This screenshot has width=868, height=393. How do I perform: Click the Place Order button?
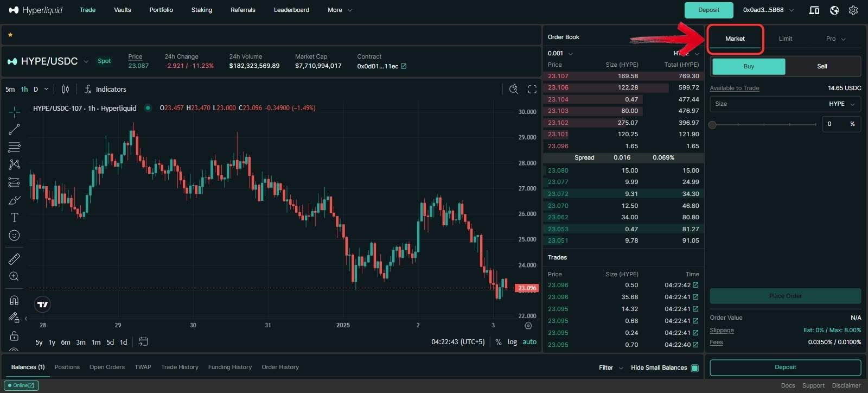tap(786, 296)
